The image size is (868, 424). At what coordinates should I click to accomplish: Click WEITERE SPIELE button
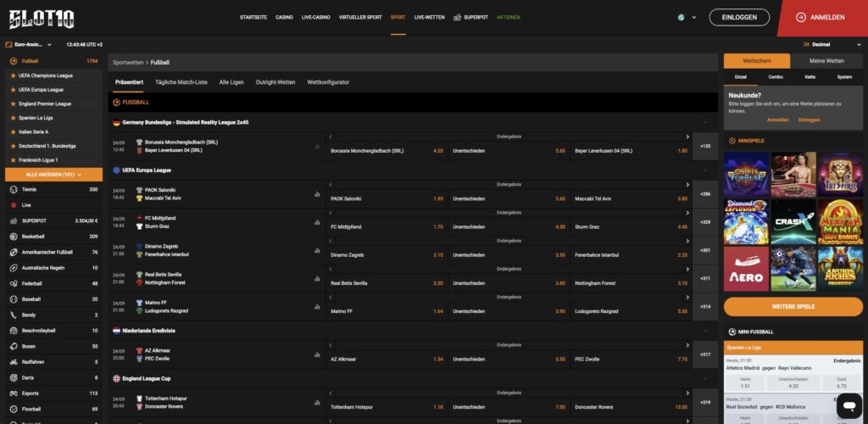pyautogui.click(x=793, y=307)
